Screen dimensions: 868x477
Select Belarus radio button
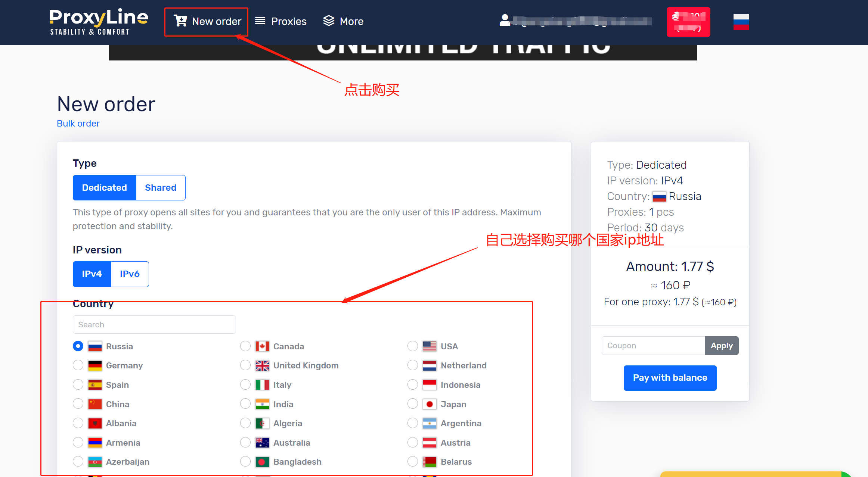coord(413,461)
